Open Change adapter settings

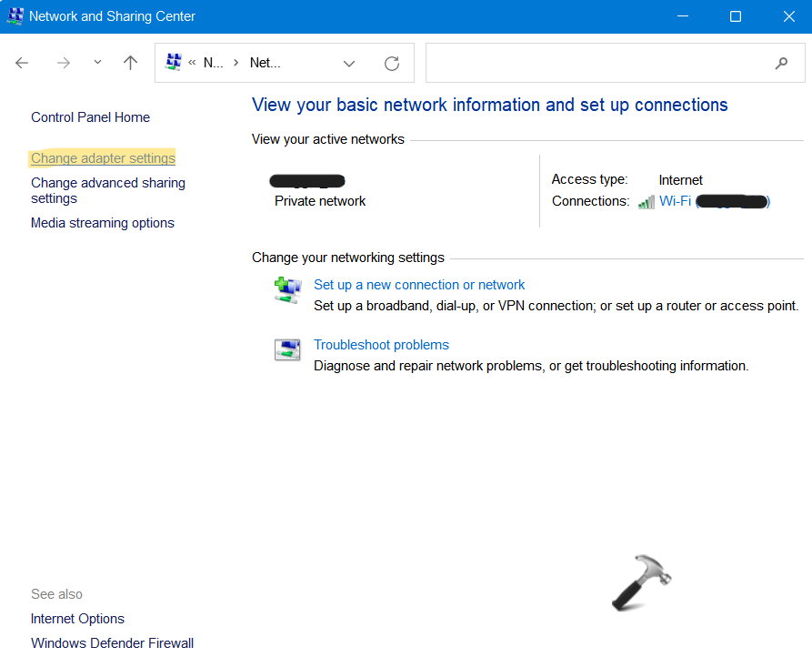[103, 158]
